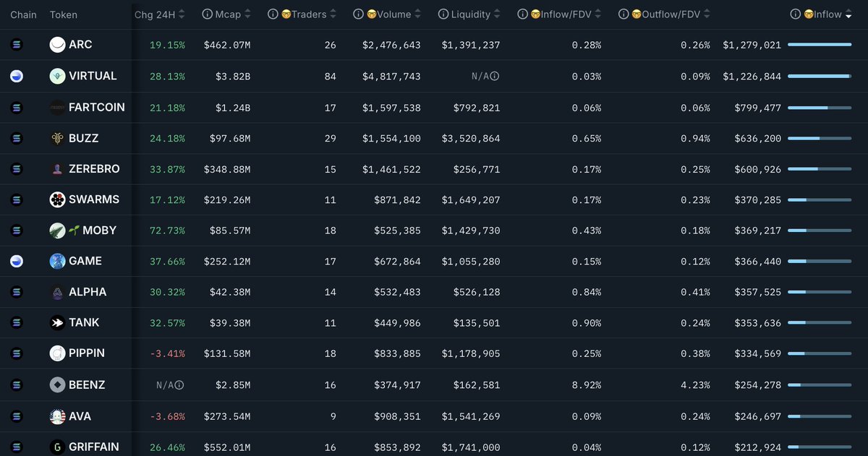Click the Solana chain icon beside FARTCOIN
The image size is (868, 456).
[x=16, y=107]
